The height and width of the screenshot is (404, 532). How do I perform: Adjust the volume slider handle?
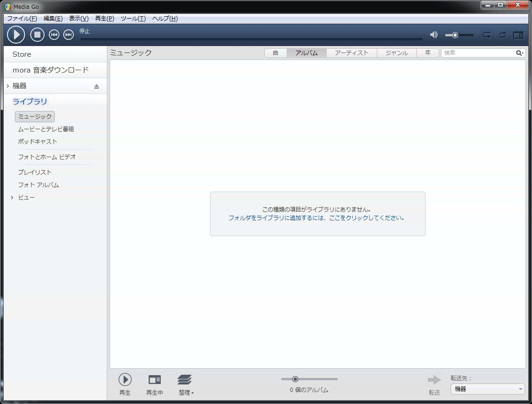pos(455,35)
